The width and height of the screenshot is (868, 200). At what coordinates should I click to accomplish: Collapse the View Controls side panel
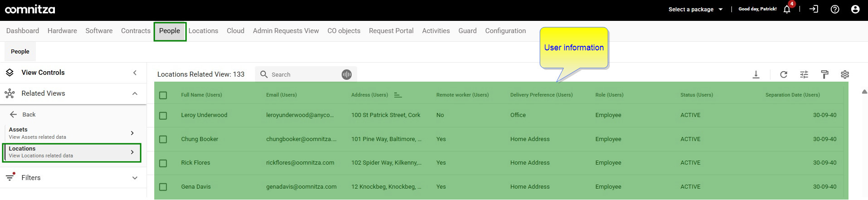[135, 73]
